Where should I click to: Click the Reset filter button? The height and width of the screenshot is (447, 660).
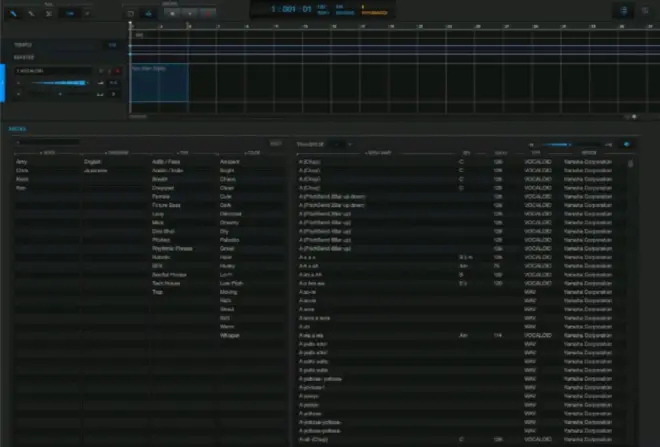(x=276, y=144)
